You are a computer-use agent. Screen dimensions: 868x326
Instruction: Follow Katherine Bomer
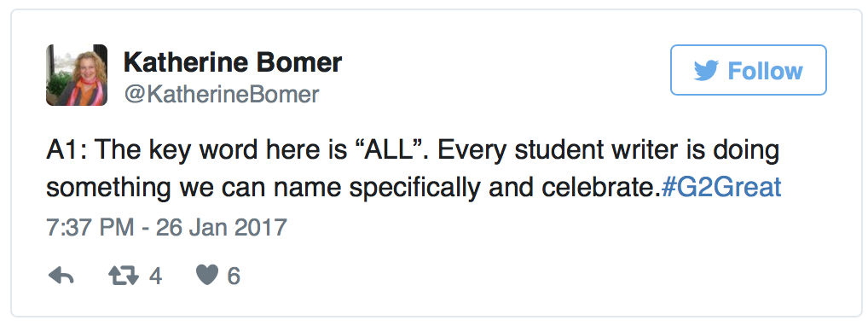coord(749,70)
